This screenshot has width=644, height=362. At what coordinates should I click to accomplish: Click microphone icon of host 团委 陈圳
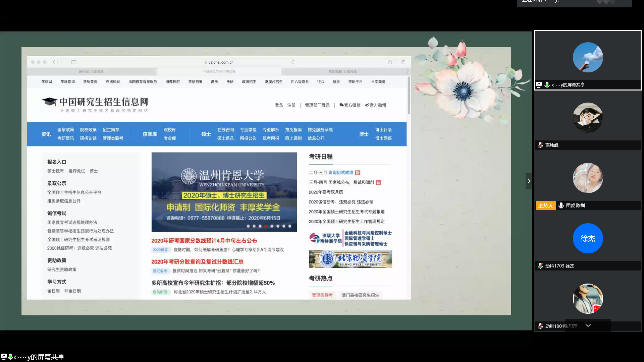[x=561, y=205]
